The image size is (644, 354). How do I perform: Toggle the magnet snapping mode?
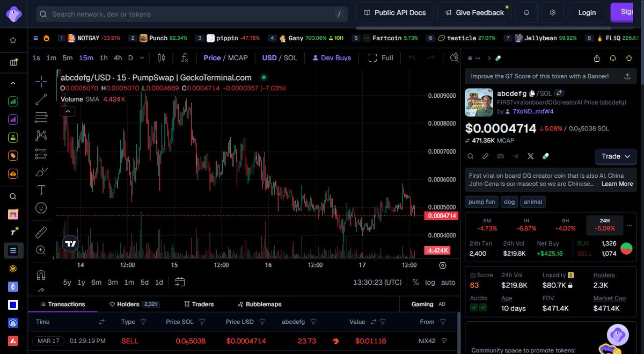41,275
